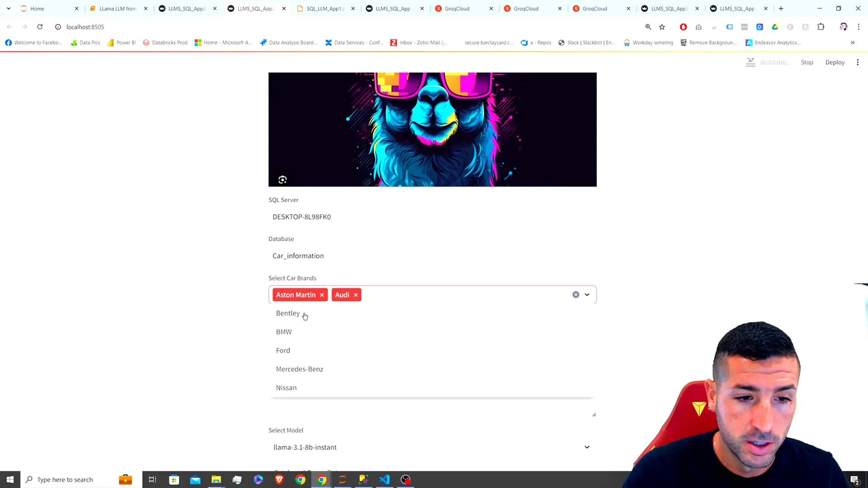The height and width of the screenshot is (488, 868).
Task: Click the Deploy button
Action: coord(836,62)
